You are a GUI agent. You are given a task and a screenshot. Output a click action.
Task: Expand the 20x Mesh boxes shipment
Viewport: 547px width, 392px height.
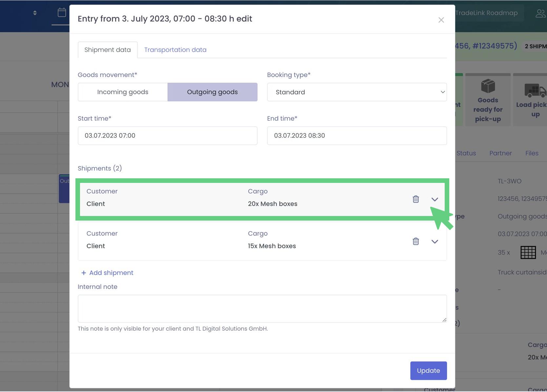click(435, 199)
